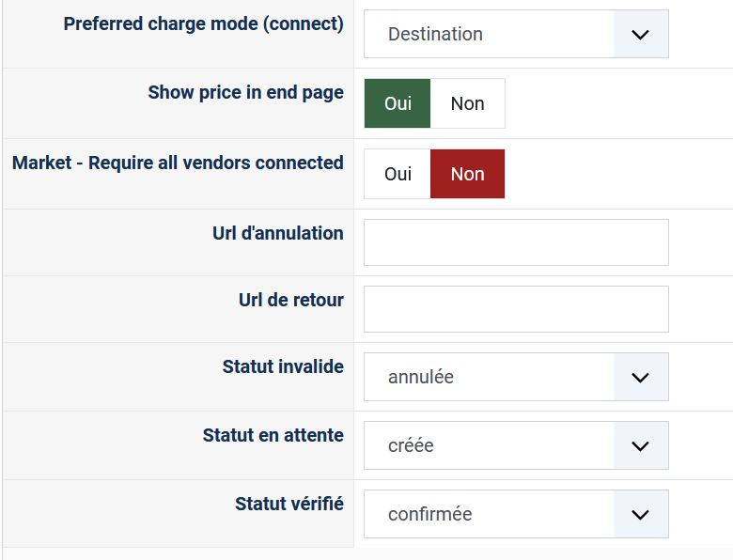Focus the Url de retour input
The height and width of the screenshot is (560, 733).
pos(516,309)
